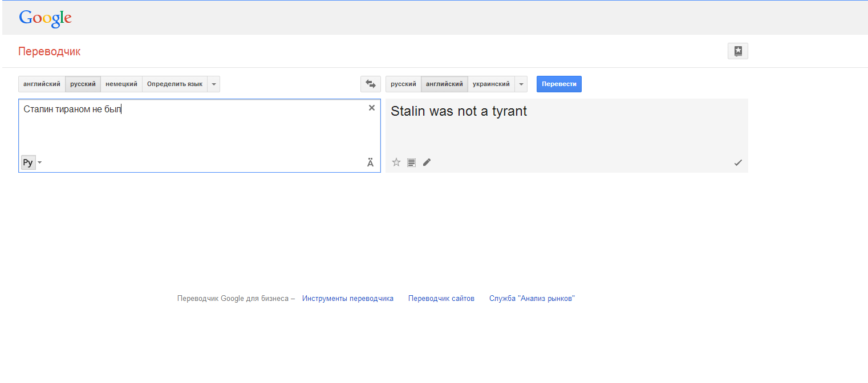Open the Ру input method dropdown

pos(39,163)
